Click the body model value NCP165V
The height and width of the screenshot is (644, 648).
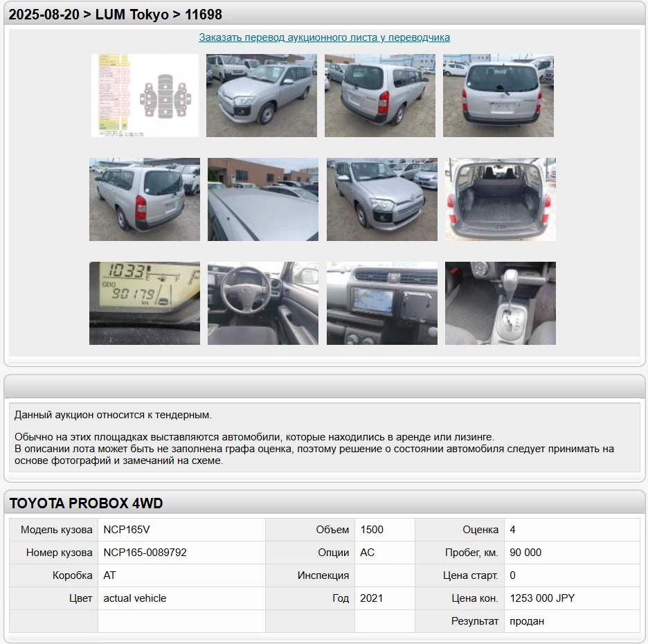click(x=127, y=530)
